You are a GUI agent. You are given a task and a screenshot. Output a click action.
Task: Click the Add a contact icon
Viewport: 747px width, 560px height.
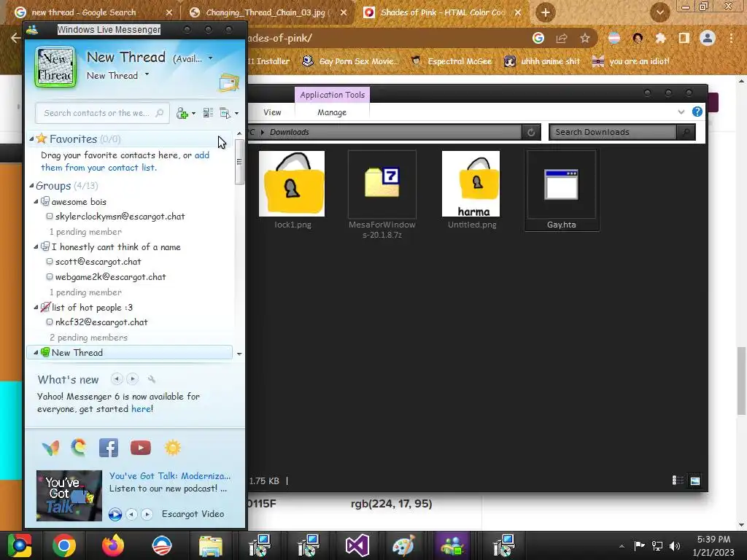[182, 113]
